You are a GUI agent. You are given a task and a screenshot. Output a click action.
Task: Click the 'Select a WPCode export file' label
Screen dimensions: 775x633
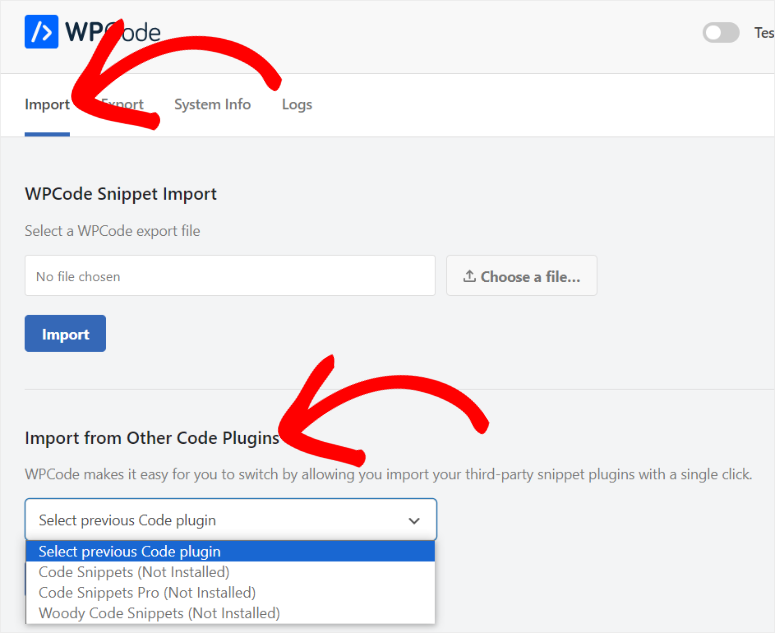pos(112,231)
